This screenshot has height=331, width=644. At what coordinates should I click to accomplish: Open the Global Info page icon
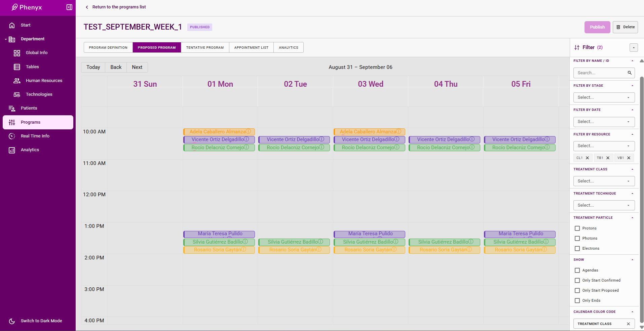pos(17,53)
